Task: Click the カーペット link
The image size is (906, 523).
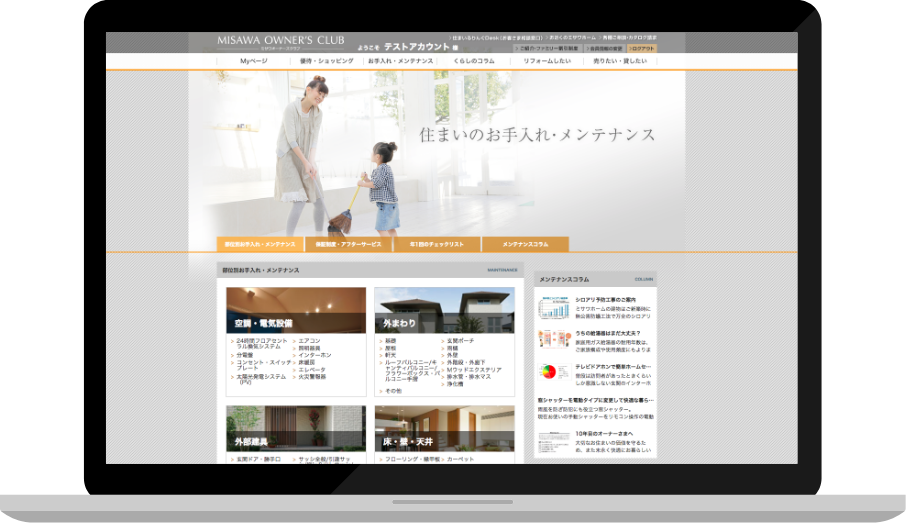Action: point(460,459)
